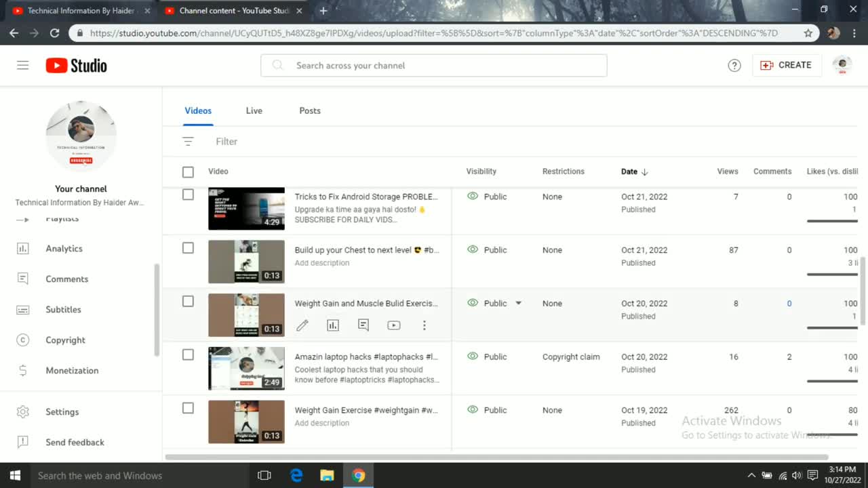Open the Tricks to Fix Android Storage title

coord(366,197)
